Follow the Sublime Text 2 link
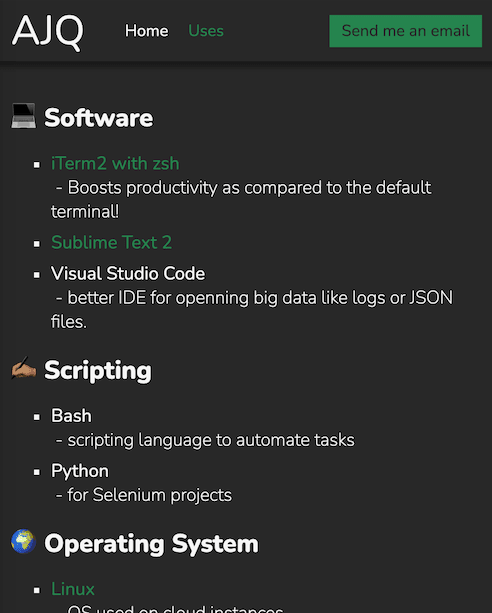492x613 pixels. click(111, 242)
